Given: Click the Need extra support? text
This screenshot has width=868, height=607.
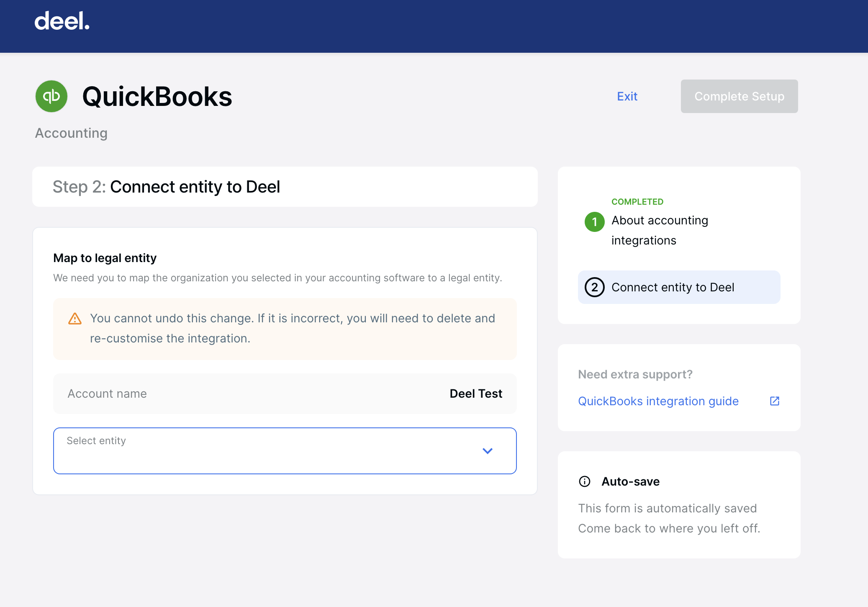Looking at the screenshot, I should [x=635, y=374].
